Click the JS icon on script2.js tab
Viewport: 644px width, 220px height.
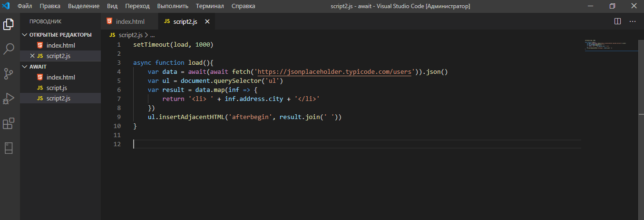tap(167, 22)
